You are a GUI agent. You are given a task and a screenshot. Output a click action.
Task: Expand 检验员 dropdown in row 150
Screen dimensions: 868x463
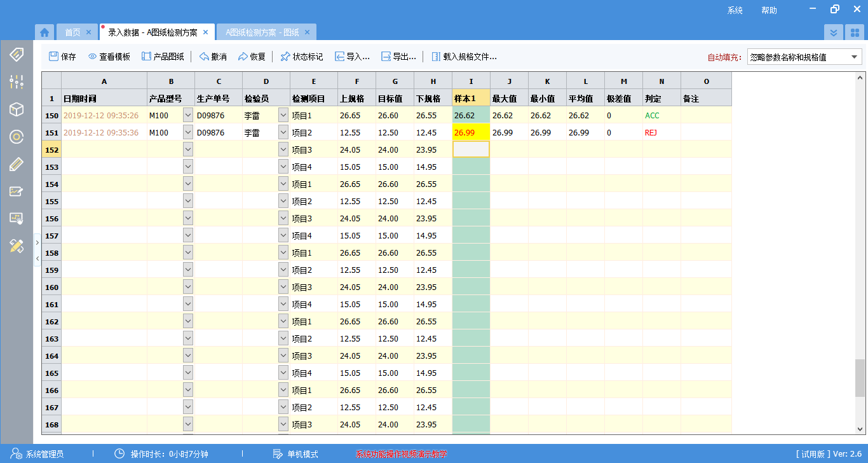coord(283,115)
